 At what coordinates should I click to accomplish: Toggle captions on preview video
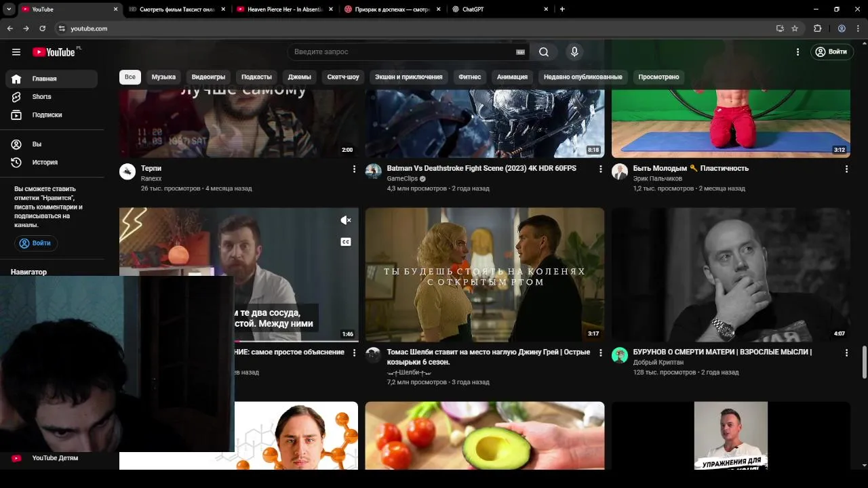pos(346,242)
